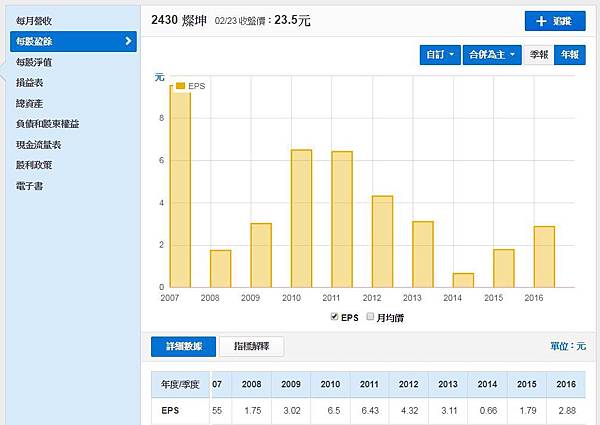Open the 每月營收 monthly revenue page
The width and height of the screenshot is (600, 425).
(x=34, y=21)
